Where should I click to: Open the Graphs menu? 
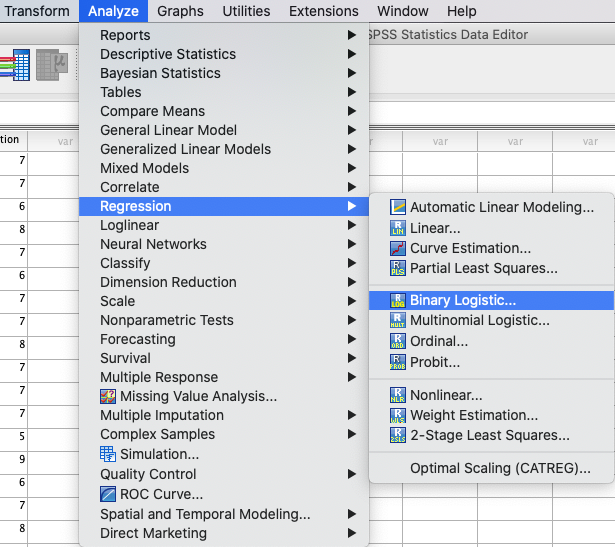pyautogui.click(x=180, y=11)
